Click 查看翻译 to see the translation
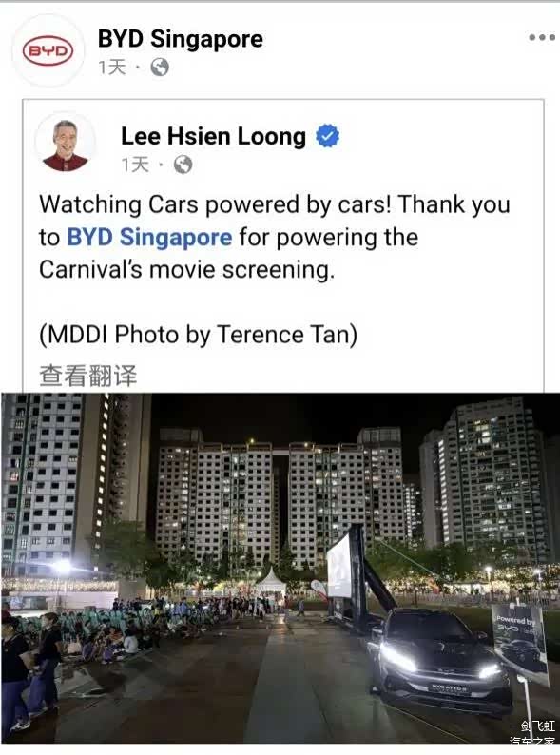 click(x=88, y=376)
